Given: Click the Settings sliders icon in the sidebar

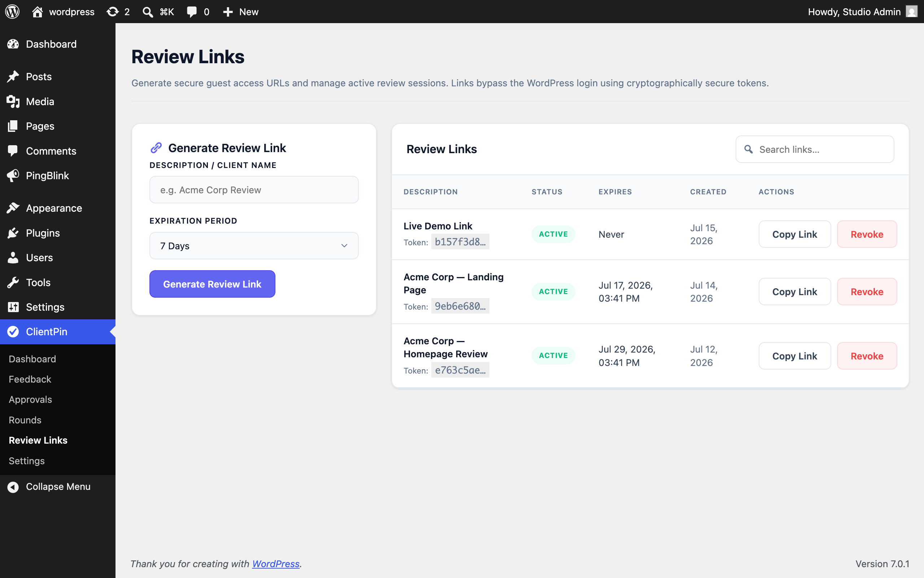Looking at the screenshot, I should tap(13, 307).
